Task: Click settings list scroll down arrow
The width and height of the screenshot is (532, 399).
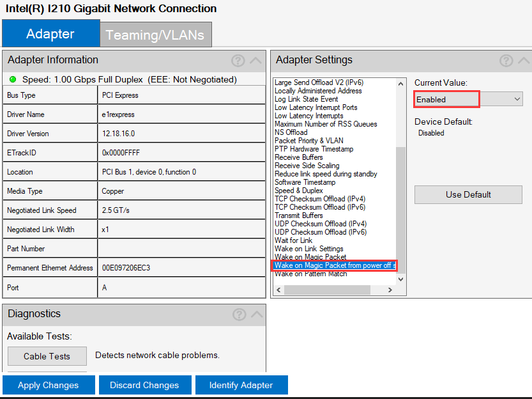Action: point(400,279)
